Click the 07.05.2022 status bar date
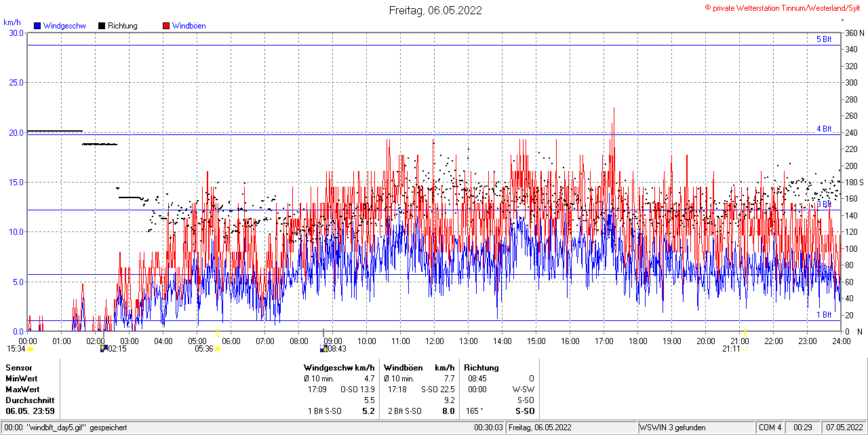The image size is (868, 435). click(x=843, y=428)
